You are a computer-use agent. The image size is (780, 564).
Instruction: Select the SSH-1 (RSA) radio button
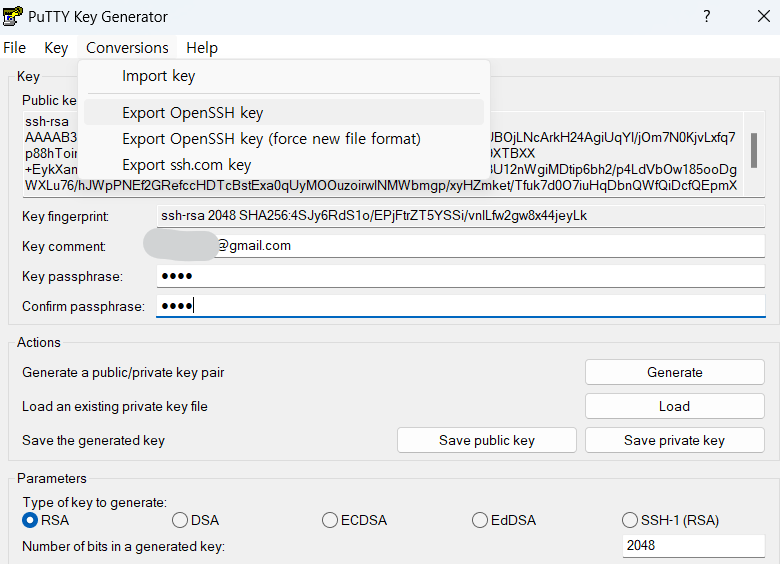629,520
